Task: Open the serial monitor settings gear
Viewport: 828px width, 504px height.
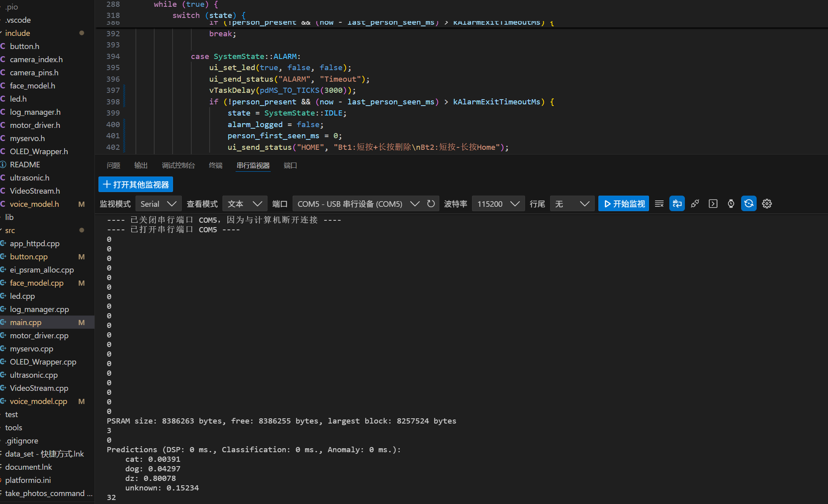Action: click(767, 204)
